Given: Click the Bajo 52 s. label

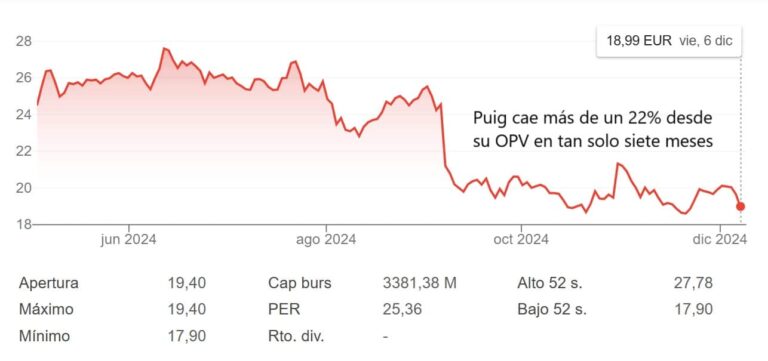Looking at the screenshot, I should (x=552, y=310).
